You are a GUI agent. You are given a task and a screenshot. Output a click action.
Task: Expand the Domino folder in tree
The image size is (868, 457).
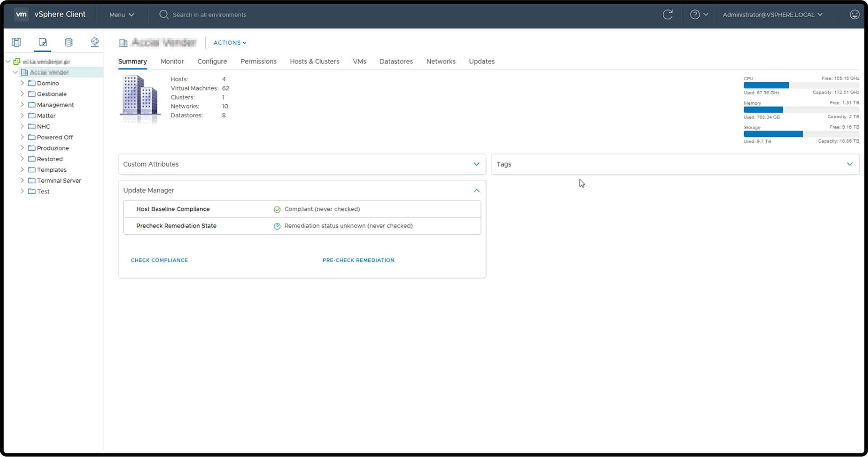tap(22, 83)
